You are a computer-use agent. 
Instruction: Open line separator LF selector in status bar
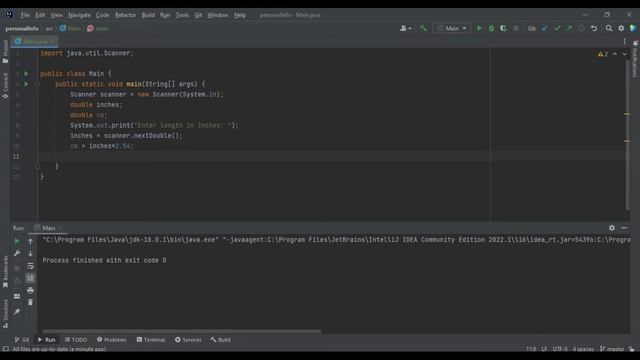544,349
